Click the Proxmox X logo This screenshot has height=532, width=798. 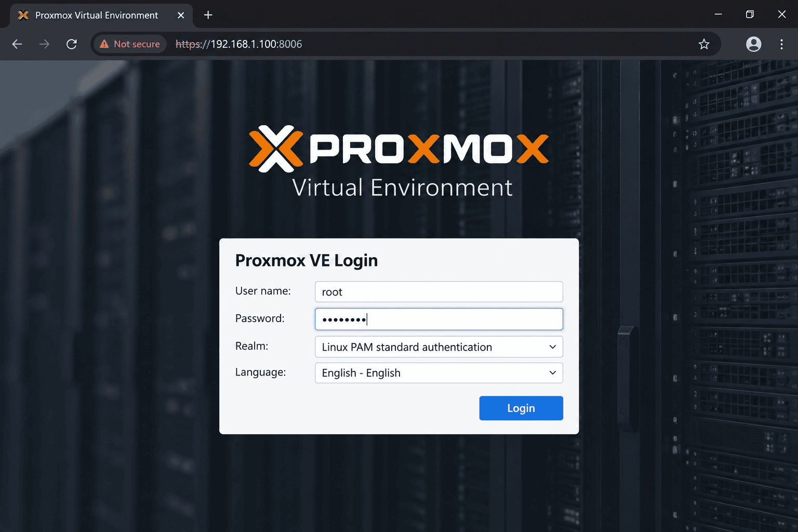(275, 149)
